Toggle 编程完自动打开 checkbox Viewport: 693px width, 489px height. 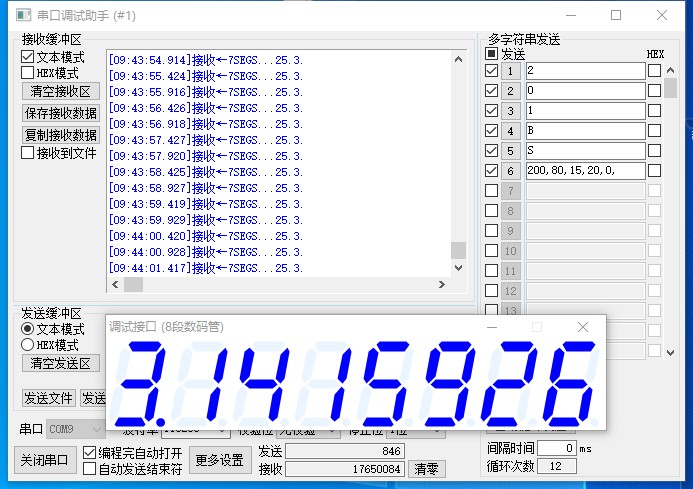pyautogui.click(x=89, y=452)
